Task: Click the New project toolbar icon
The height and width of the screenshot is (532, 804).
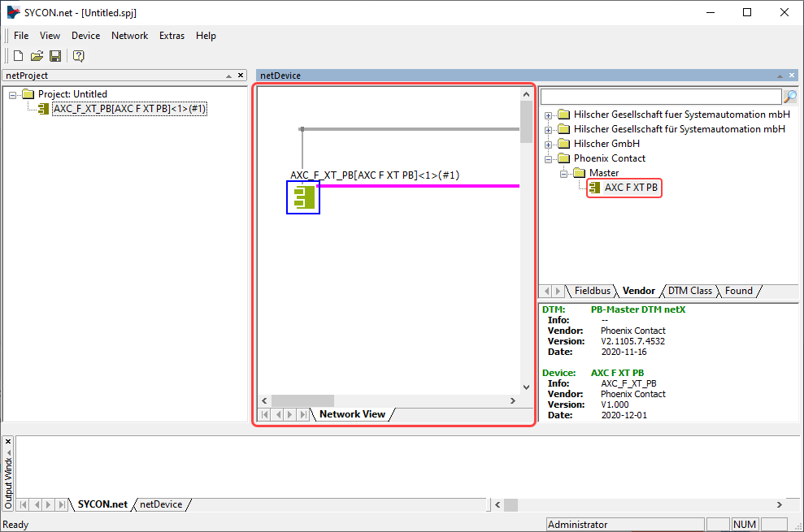Action: coord(19,56)
